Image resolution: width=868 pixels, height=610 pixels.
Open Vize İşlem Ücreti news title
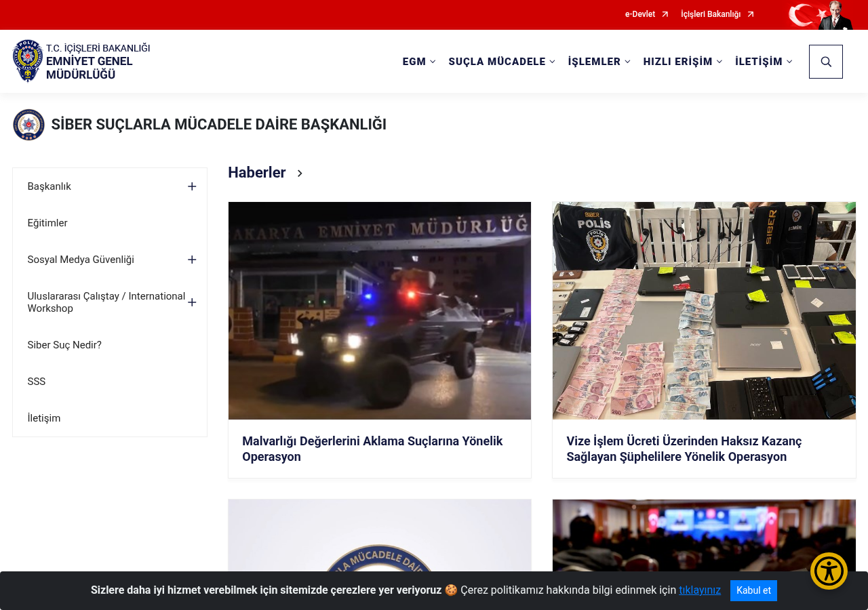click(684, 449)
